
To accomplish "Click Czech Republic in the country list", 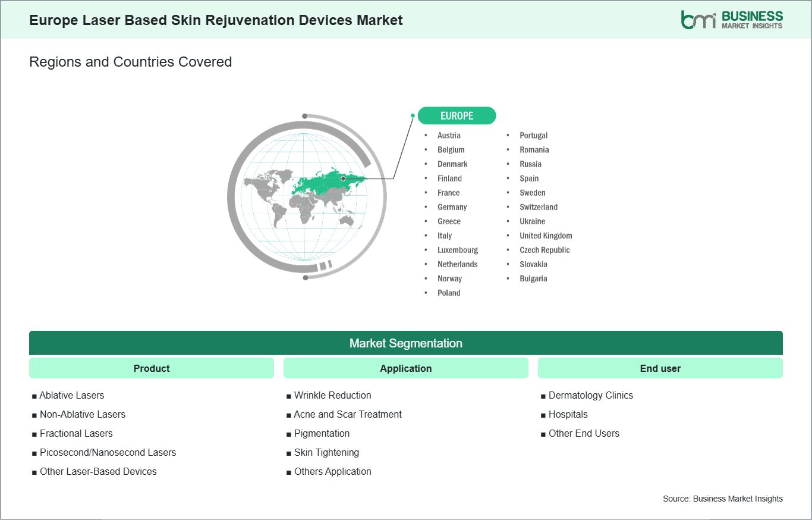I will pyautogui.click(x=545, y=250).
